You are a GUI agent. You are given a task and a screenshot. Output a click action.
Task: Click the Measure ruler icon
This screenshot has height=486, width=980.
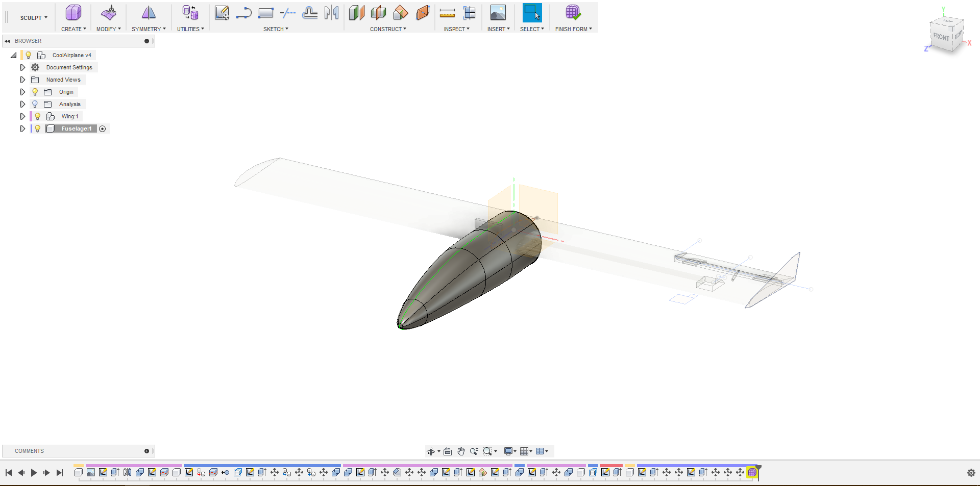pyautogui.click(x=447, y=13)
